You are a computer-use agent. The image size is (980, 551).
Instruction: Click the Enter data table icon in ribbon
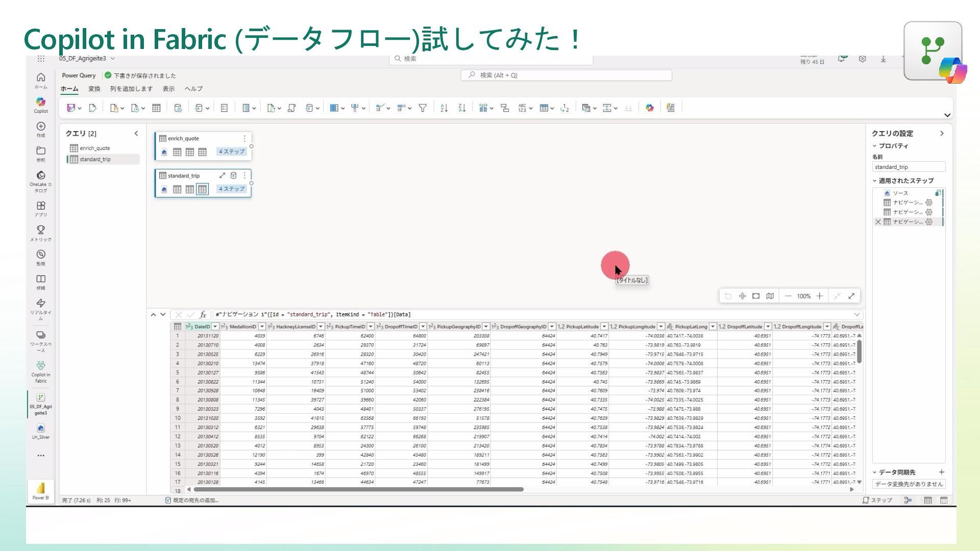(157, 108)
